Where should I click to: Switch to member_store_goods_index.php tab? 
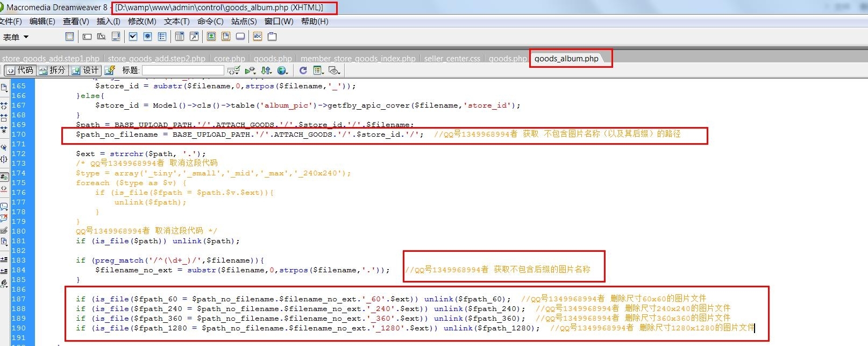click(x=358, y=59)
